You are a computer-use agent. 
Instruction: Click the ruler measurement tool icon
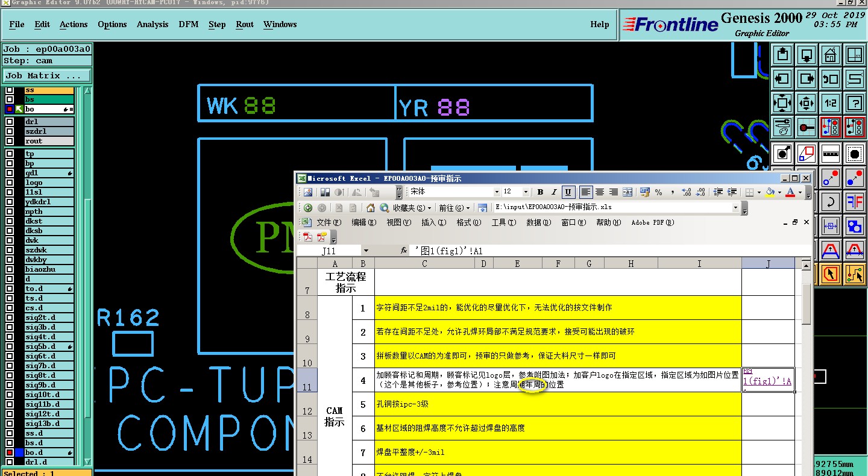831,154
